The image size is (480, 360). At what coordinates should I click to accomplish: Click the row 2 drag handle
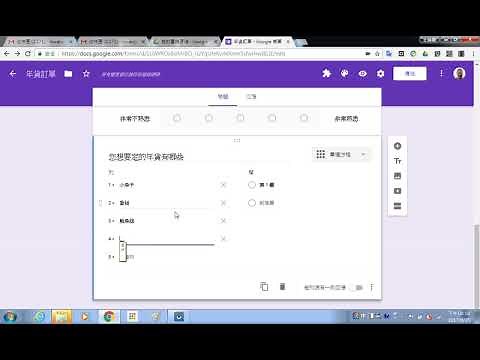(x=100, y=203)
